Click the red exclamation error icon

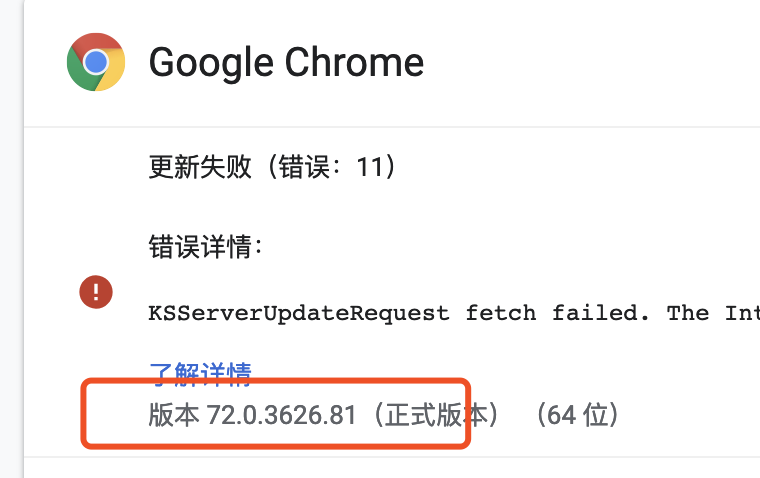point(96,292)
